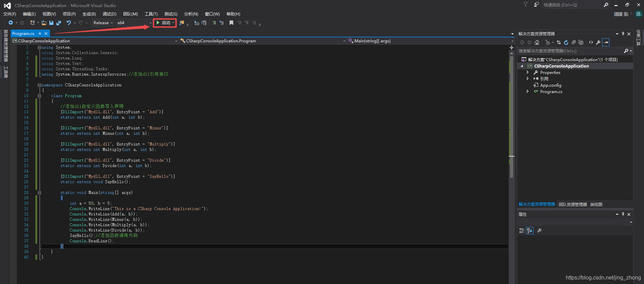Select App.config in Solution Explorer
The width and height of the screenshot is (644, 284).
point(551,85)
